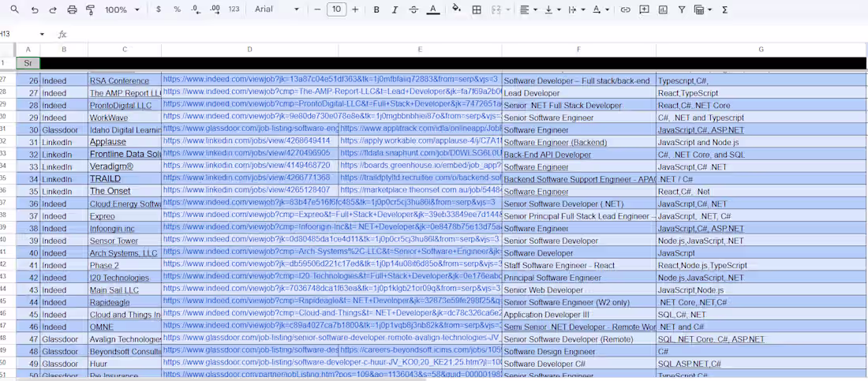Click the Sr header cell
868x381 pixels.
[28, 63]
